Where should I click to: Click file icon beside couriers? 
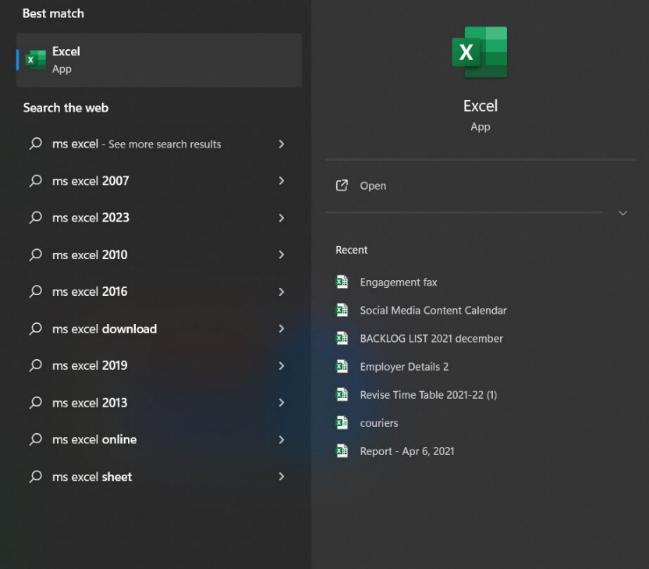pos(342,423)
